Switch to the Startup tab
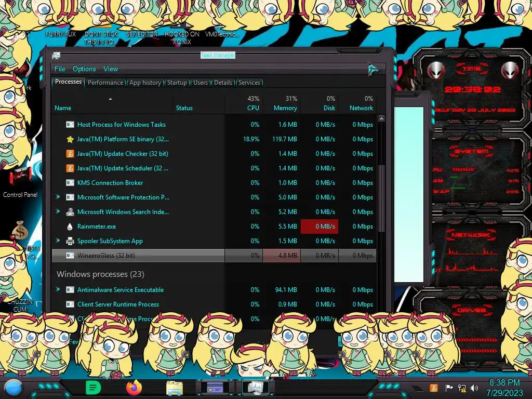 [x=177, y=83]
